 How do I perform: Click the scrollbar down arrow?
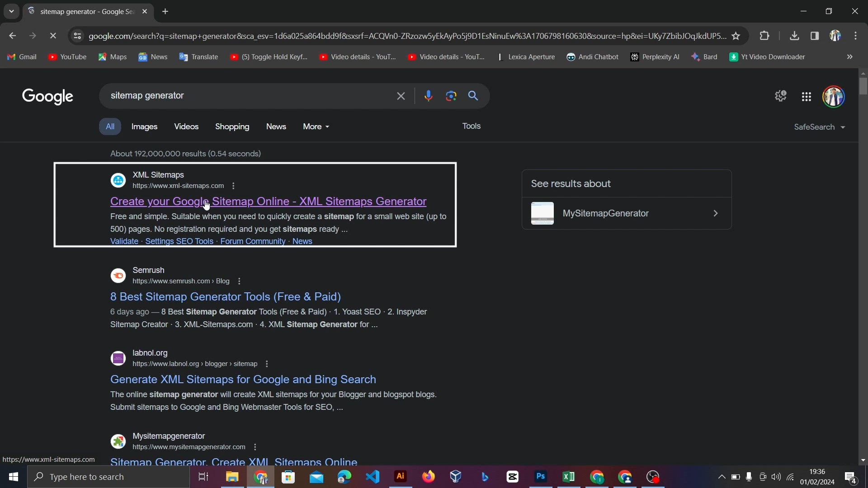click(x=863, y=460)
